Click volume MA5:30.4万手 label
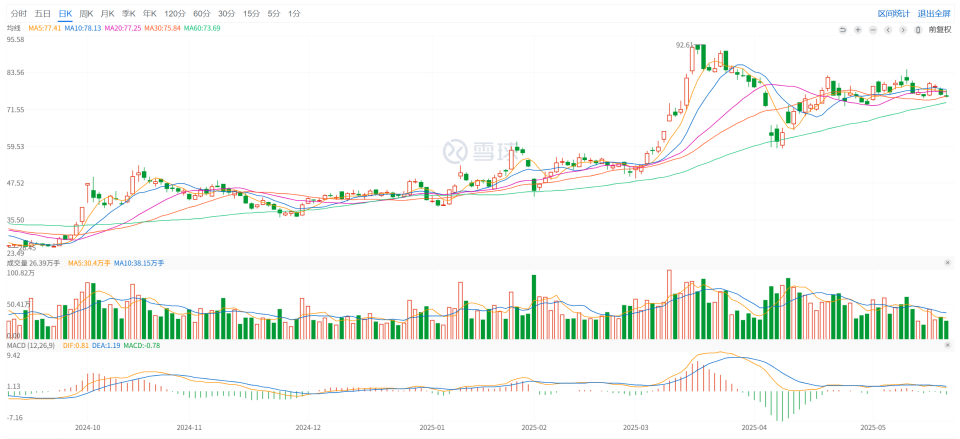This screenshot has height=439, width=960. tap(89, 263)
